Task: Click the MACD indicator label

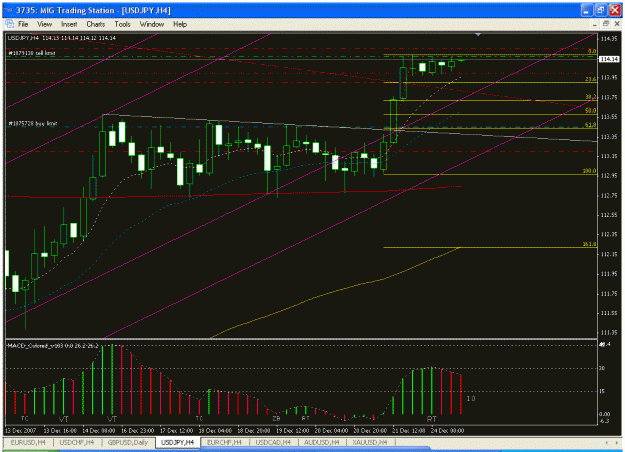Action: pyautogui.click(x=53, y=346)
